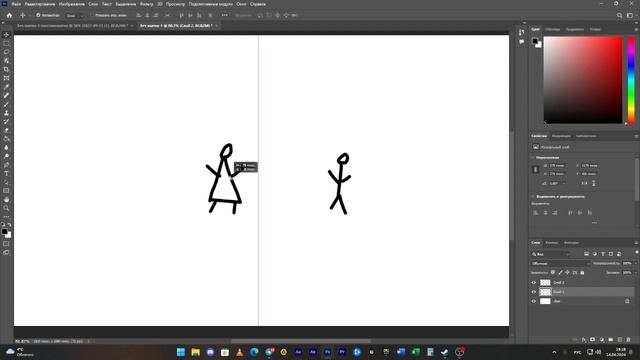Viewport: 640px width, 360px height.
Task: Open the Properties panel options menu
Action: click(636, 136)
